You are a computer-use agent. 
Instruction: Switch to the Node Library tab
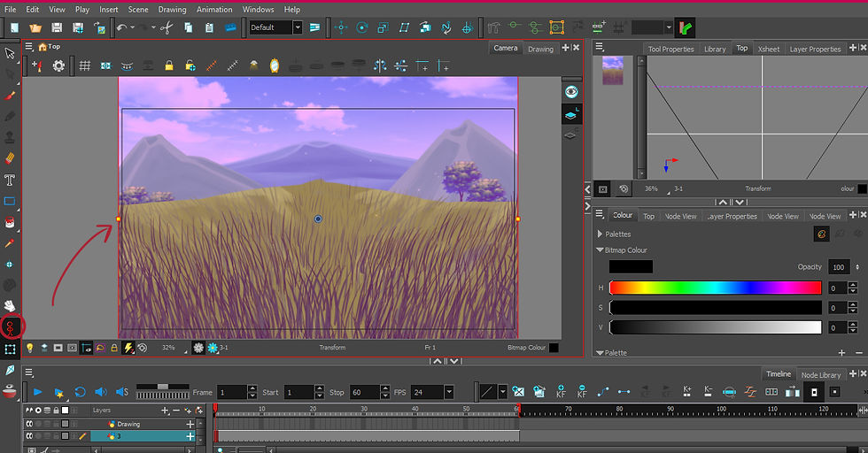pos(821,375)
